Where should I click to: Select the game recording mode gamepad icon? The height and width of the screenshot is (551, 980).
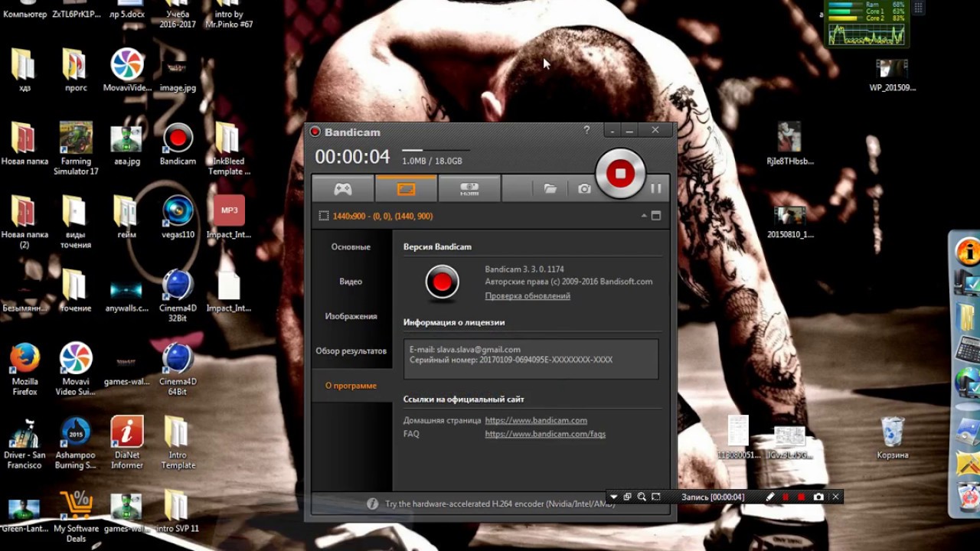tap(342, 189)
